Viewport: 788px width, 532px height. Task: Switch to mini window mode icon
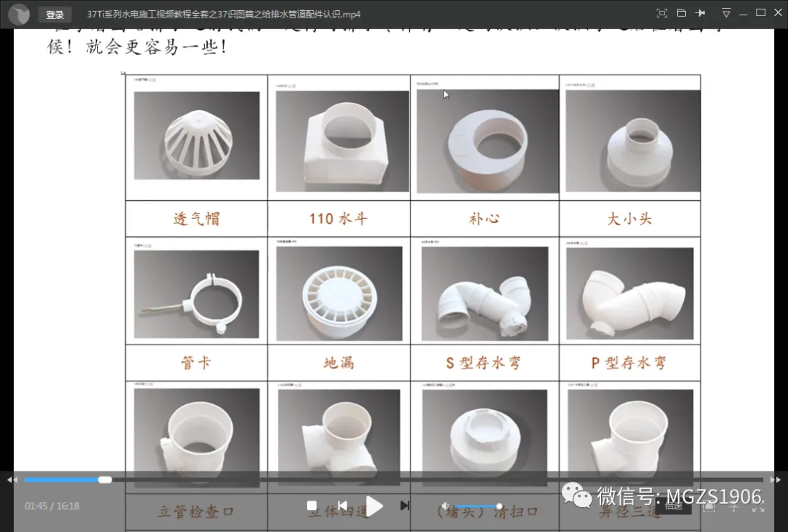pyautogui.click(x=662, y=13)
